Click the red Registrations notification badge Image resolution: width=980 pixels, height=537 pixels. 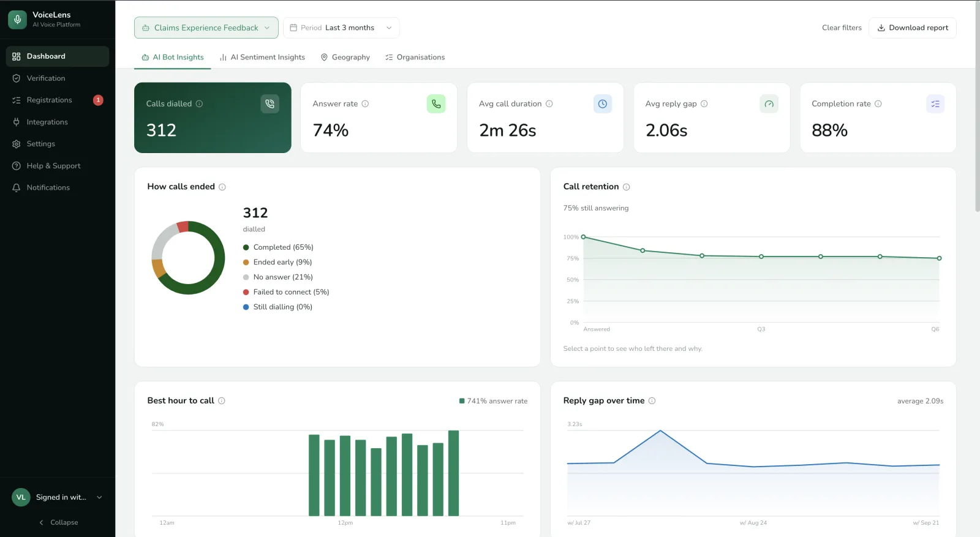coord(98,100)
